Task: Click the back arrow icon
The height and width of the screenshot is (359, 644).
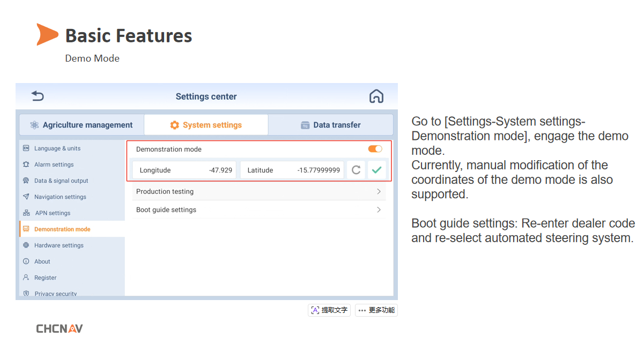Action: pyautogui.click(x=38, y=96)
